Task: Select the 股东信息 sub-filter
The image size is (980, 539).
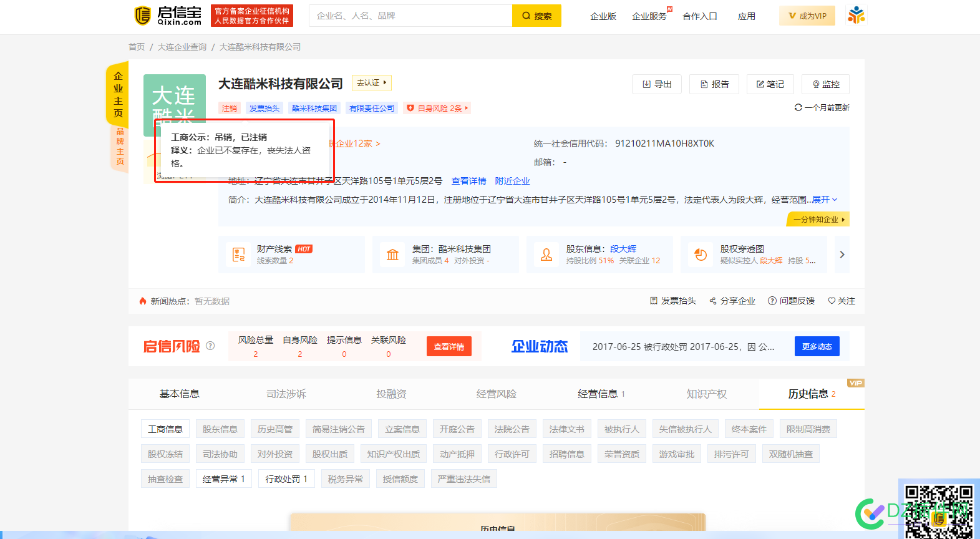Action: pyautogui.click(x=220, y=429)
